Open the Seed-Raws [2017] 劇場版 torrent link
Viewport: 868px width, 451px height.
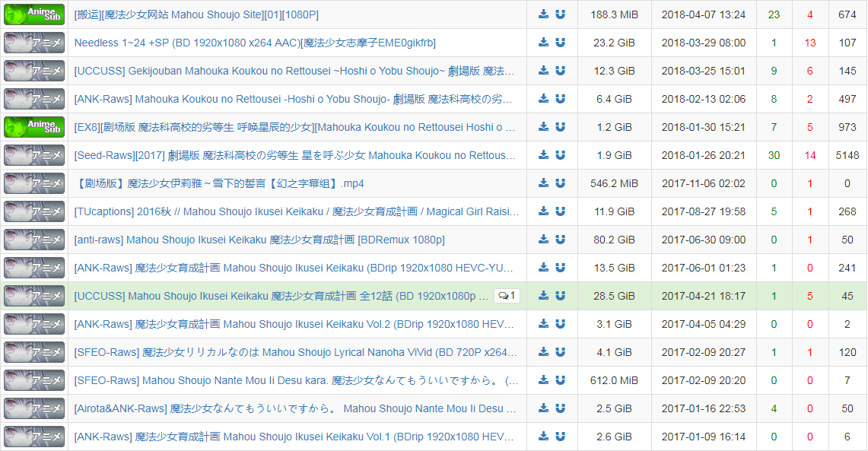click(x=295, y=155)
